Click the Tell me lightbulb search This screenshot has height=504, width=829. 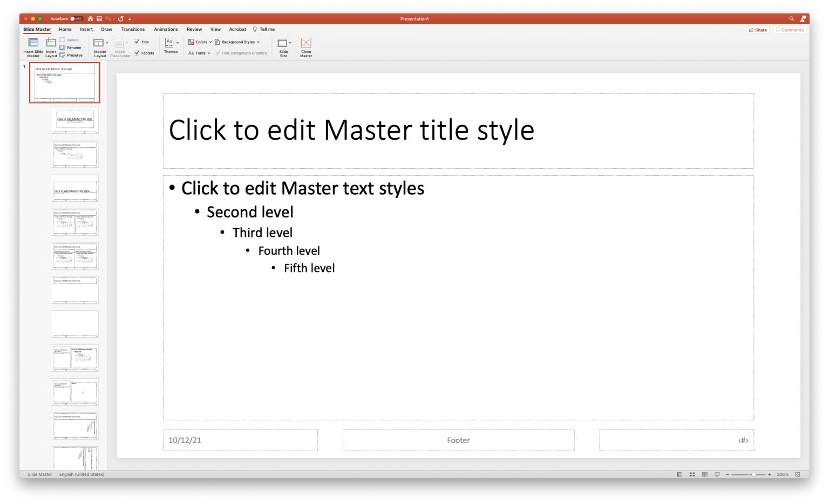[263, 30]
